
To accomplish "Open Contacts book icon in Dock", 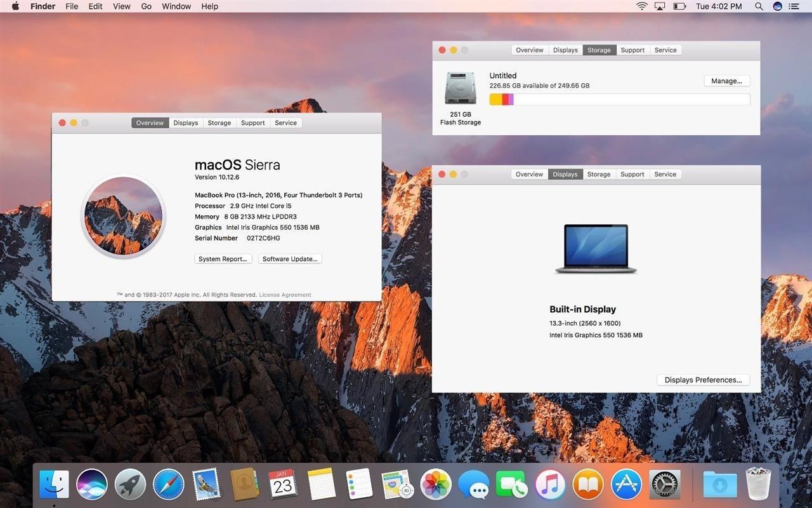I will [244, 485].
